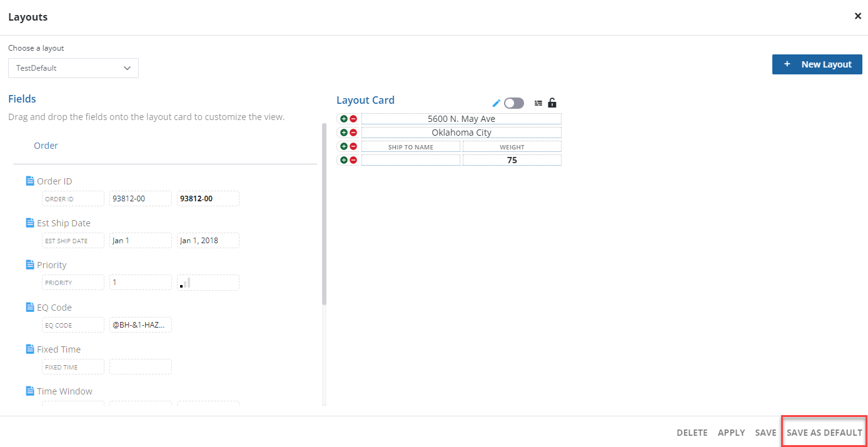Click the EQ Code field name

(54, 308)
